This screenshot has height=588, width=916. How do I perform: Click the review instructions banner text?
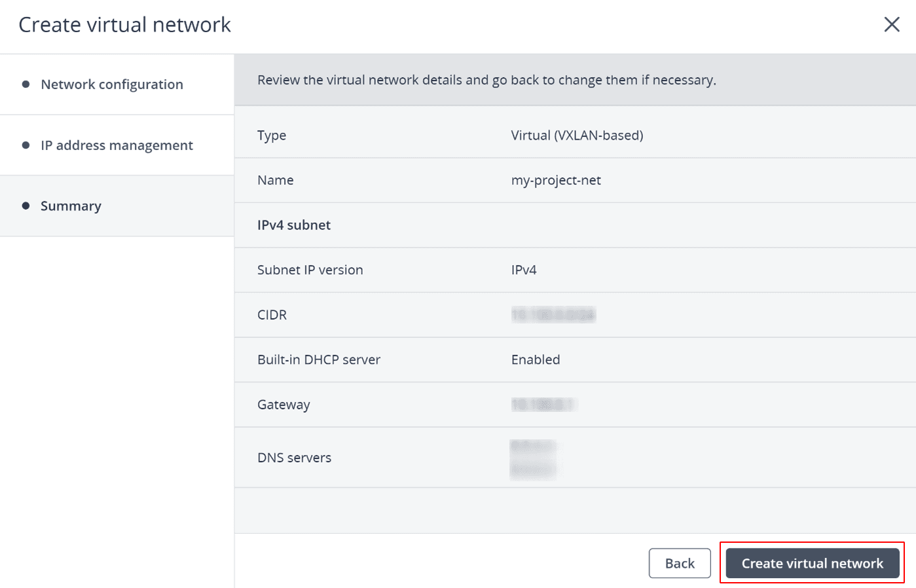pyautogui.click(x=486, y=80)
